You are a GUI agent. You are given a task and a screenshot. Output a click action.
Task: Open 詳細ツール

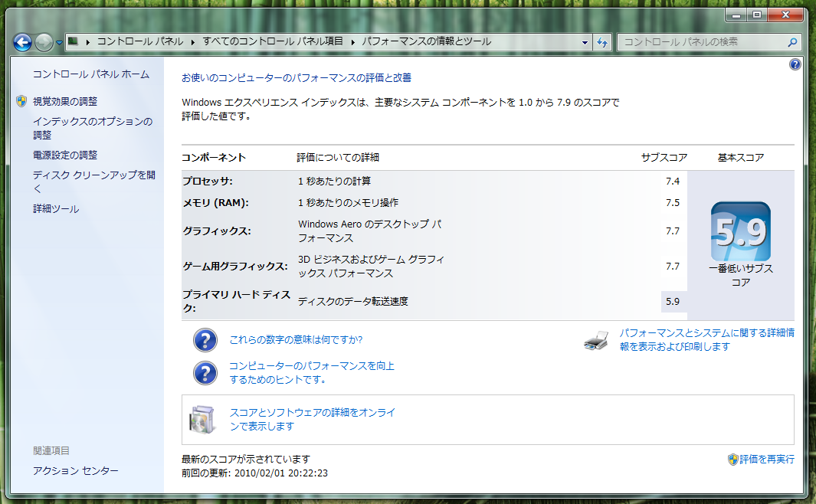56,208
